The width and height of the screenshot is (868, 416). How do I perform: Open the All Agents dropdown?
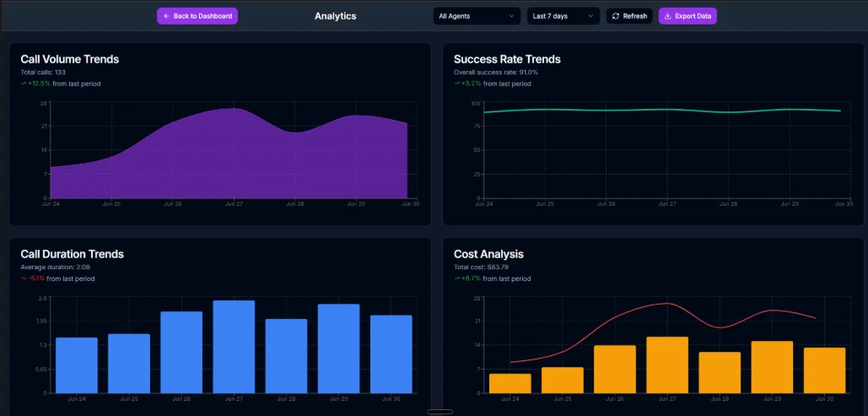477,16
